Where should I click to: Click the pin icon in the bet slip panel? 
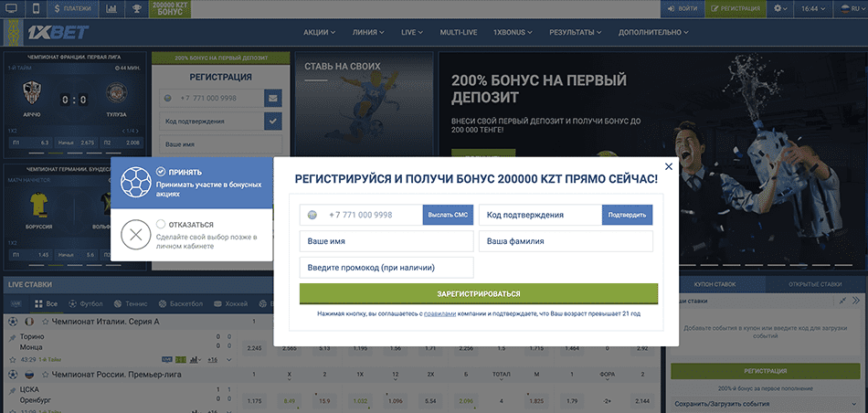843,301
